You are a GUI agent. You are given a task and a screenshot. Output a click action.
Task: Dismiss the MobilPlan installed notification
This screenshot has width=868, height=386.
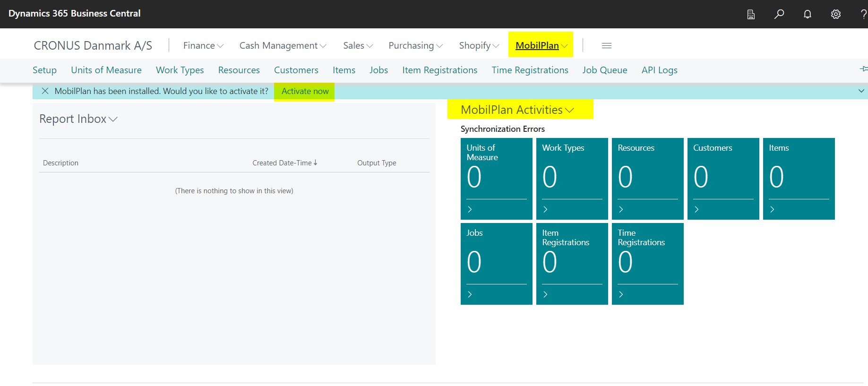click(45, 91)
